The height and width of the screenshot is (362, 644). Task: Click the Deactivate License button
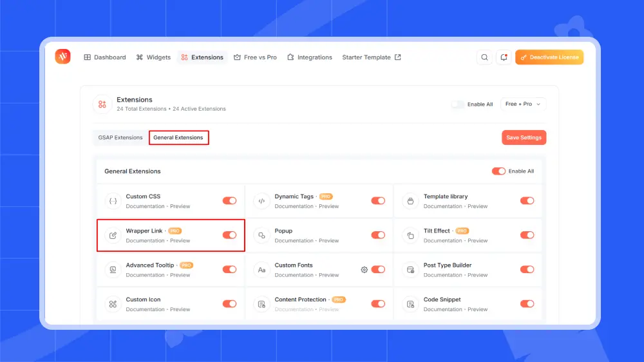[x=549, y=57]
